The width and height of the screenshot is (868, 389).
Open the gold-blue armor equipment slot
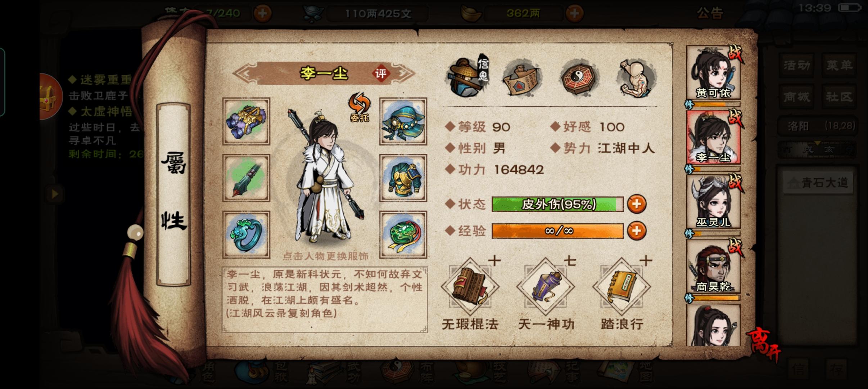[403, 178]
